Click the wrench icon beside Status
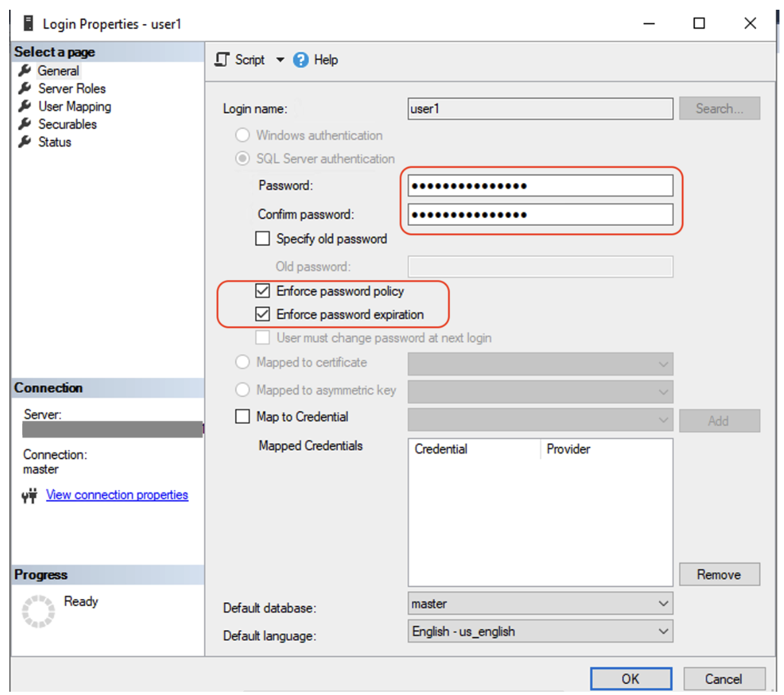The width and height of the screenshot is (784, 695). click(25, 141)
